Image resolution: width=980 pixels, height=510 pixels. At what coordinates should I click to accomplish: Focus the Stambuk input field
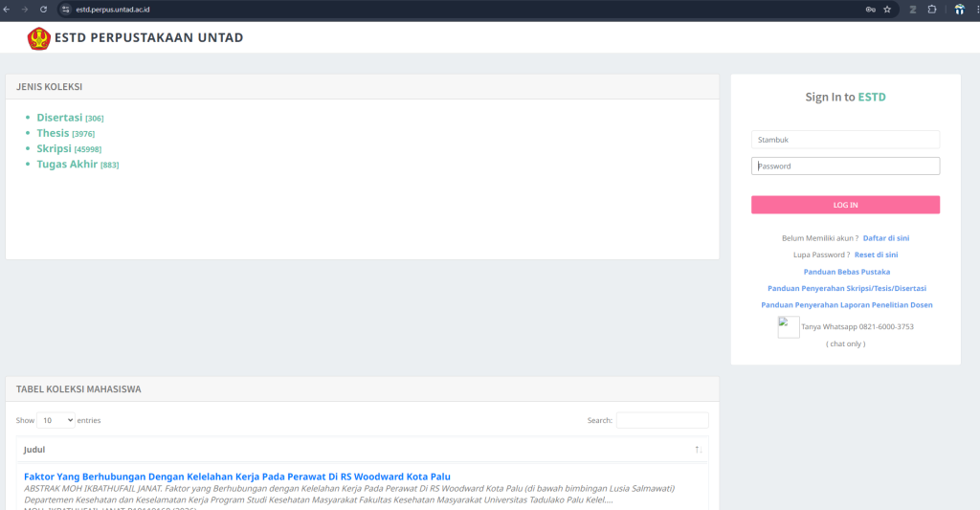coord(845,140)
